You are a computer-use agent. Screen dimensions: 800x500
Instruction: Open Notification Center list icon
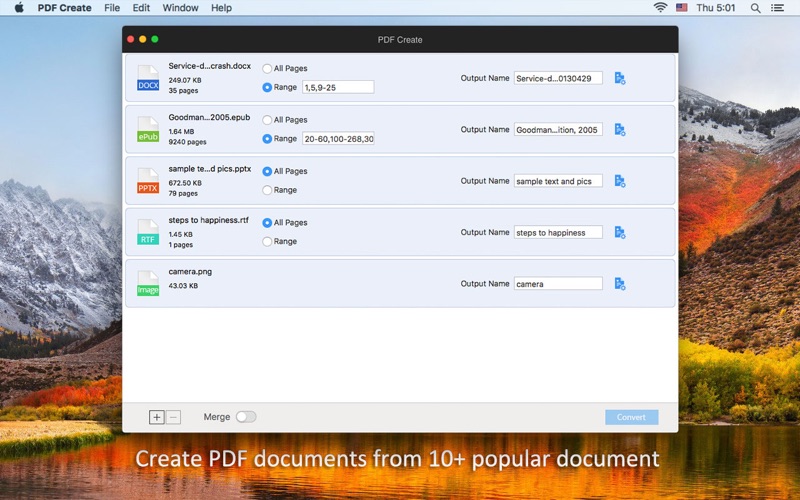[777, 8]
